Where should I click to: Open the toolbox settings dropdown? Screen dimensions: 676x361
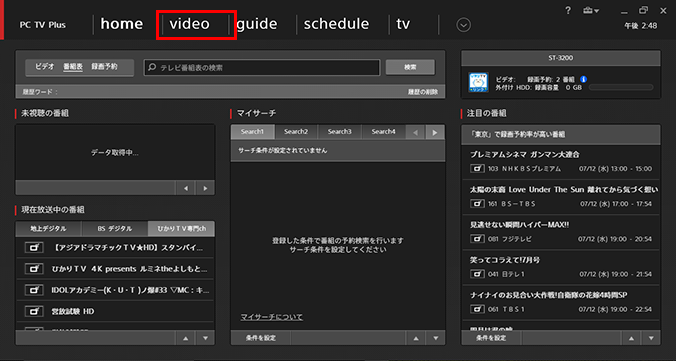pyautogui.click(x=590, y=10)
